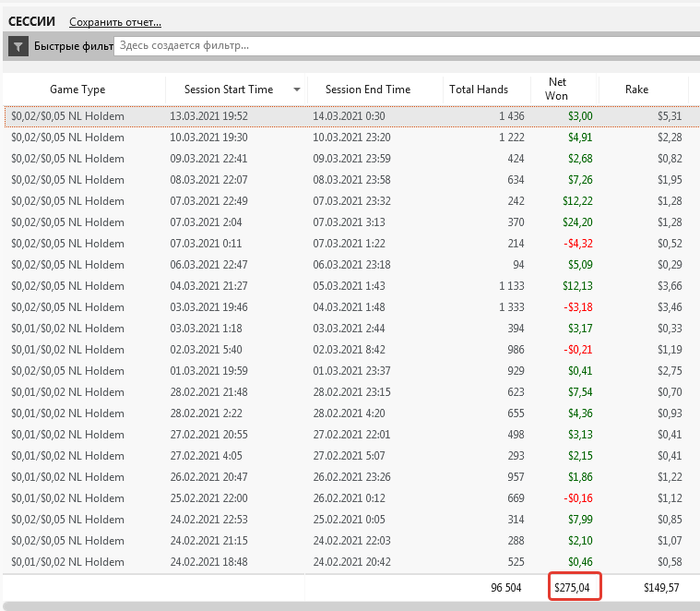Sort by Game Type column header
The width and height of the screenshot is (700, 611).
tap(78, 89)
